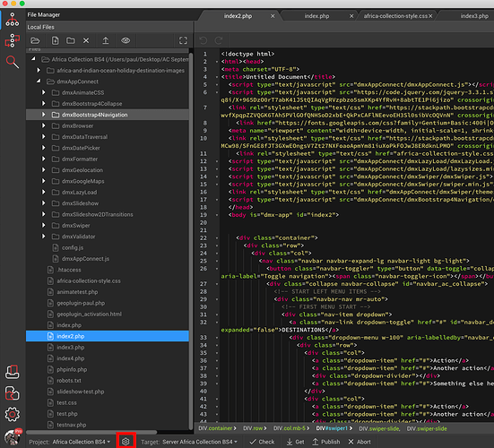Collapse the dmxAppConnect folder
Viewport: 494px width, 448px height.
coord(39,82)
